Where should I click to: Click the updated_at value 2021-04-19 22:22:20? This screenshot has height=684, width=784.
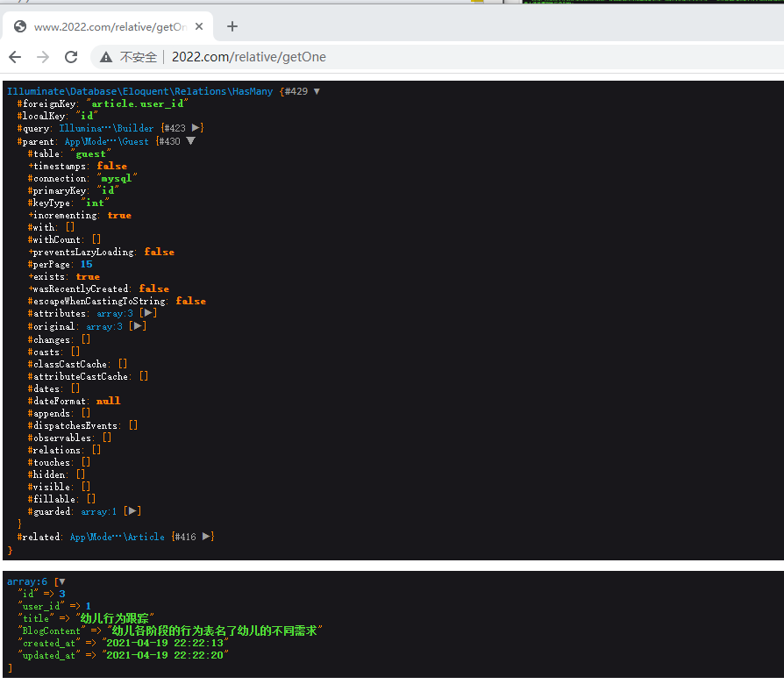pyautogui.click(x=165, y=656)
